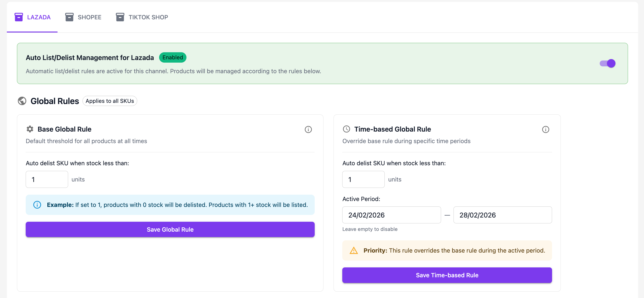The width and height of the screenshot is (644, 298).
Task: Click the Shopee archive box icon
Action: coord(69,17)
